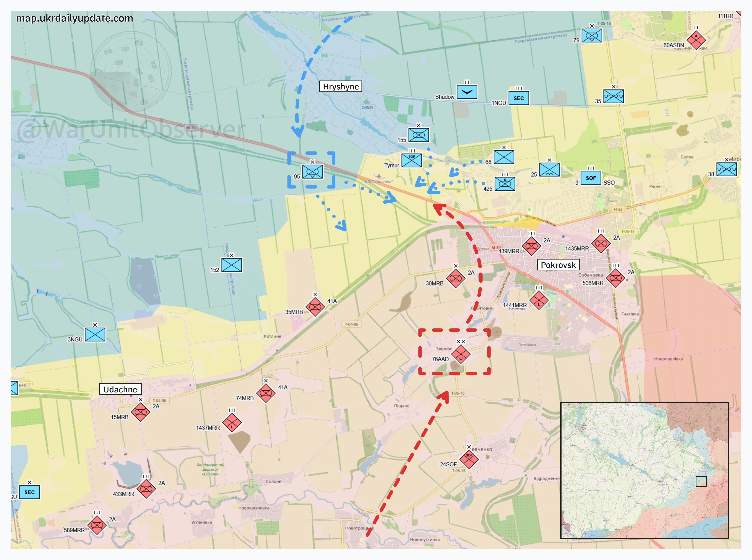This screenshot has height=560, width=752.
Task: Click the Shadow unit drone icon
Action: click(x=467, y=92)
